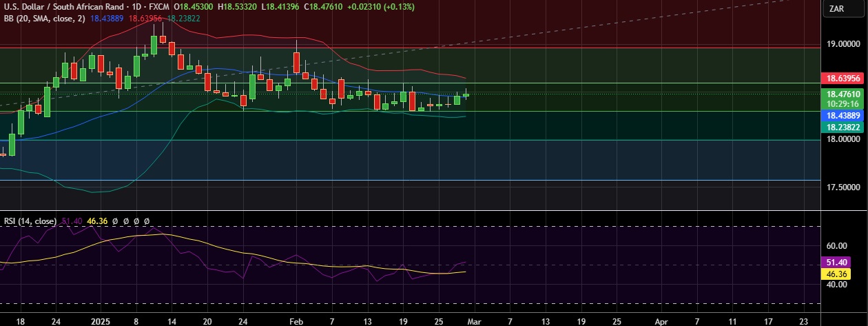Click the Apr label on the time axis

click(661, 320)
